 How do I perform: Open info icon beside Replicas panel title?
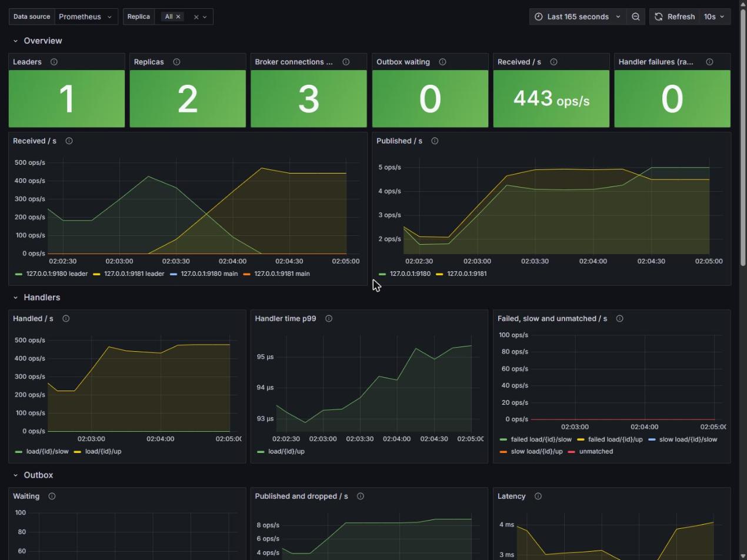pos(176,62)
